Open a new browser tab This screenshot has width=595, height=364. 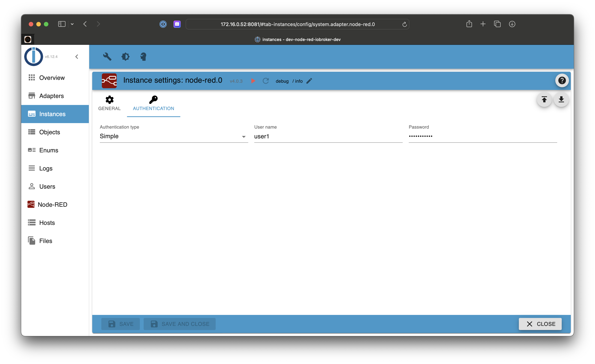pyautogui.click(x=483, y=24)
